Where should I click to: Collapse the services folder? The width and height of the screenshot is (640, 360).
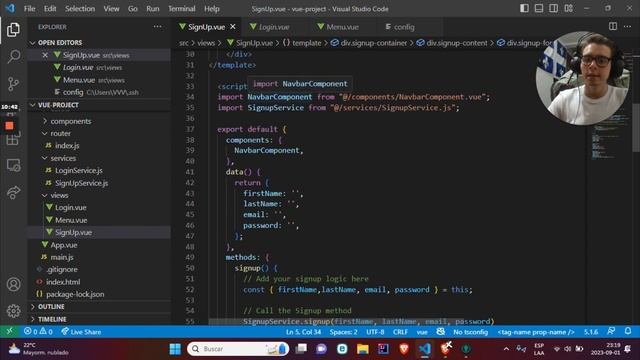[x=63, y=158]
